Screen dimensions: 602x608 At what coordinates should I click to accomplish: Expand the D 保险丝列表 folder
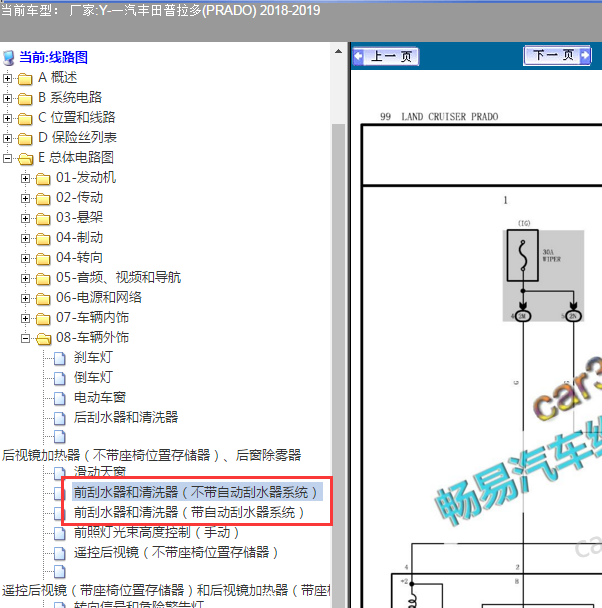click(7, 138)
